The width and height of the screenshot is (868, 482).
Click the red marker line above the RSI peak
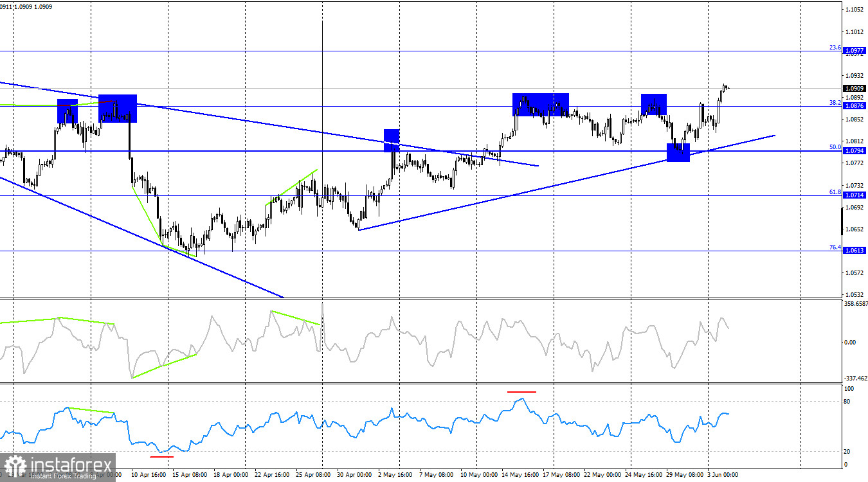click(x=521, y=391)
